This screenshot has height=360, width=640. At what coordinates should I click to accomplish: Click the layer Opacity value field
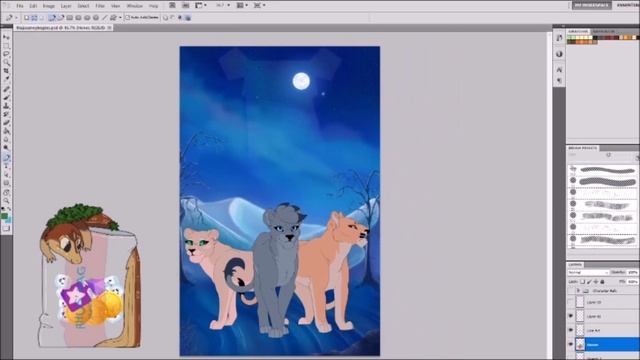click(632, 272)
